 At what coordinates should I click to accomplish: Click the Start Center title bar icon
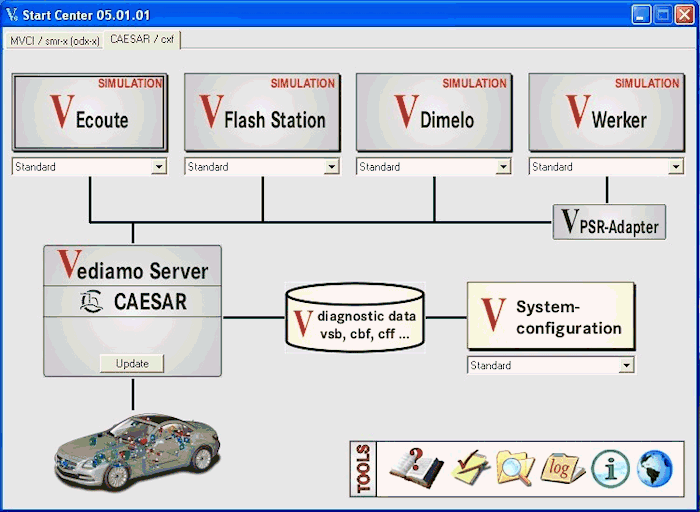click(x=12, y=15)
